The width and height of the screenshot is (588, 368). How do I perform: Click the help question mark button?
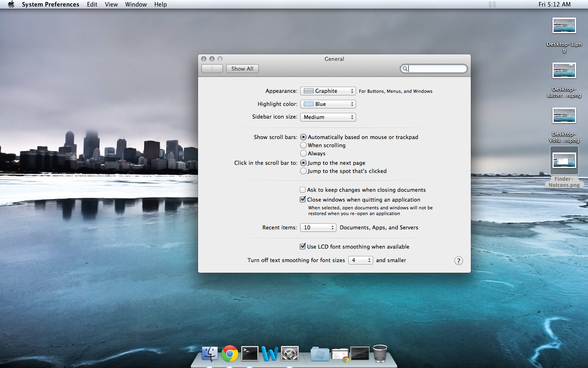[x=459, y=261]
